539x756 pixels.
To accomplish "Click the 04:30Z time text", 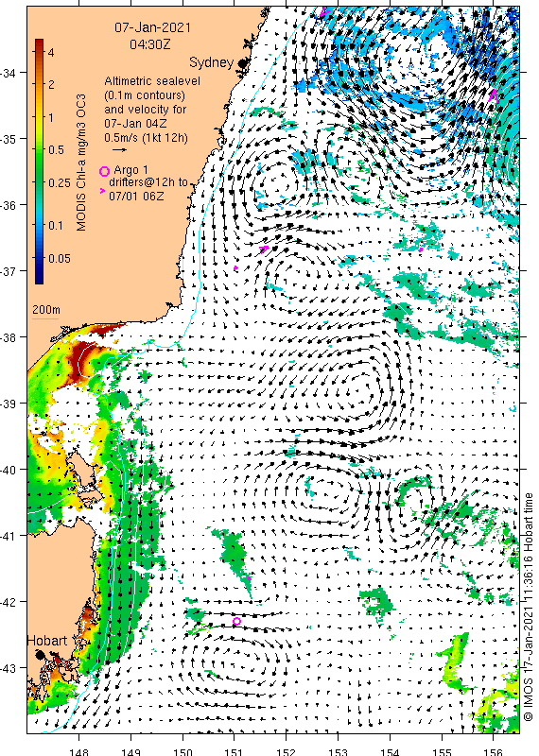I will coord(150,44).
